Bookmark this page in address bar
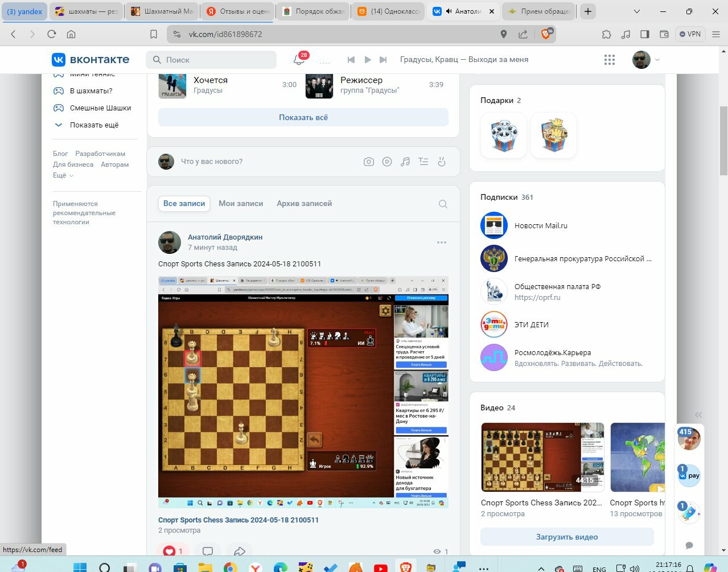The height and width of the screenshot is (572, 728). (x=154, y=34)
